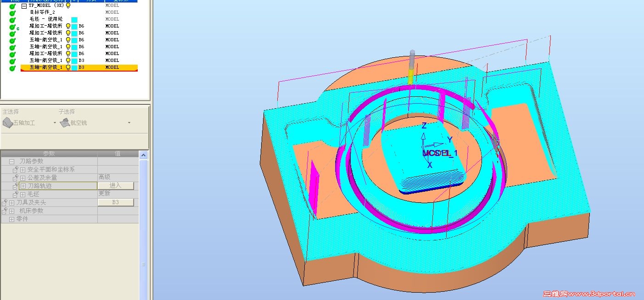Open the 五轴加工 main selection dropdown arrow

pos(55,123)
